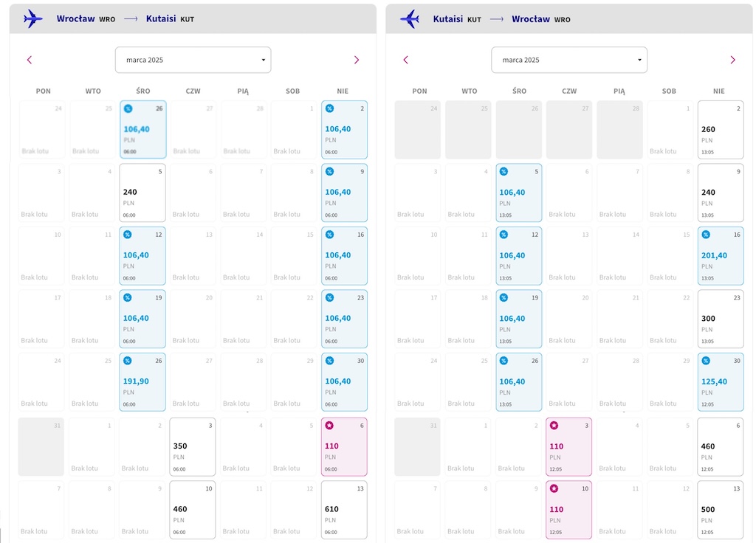
Task: Go to next month in Kutaisi–Wrocław calendar
Action: [x=732, y=60]
